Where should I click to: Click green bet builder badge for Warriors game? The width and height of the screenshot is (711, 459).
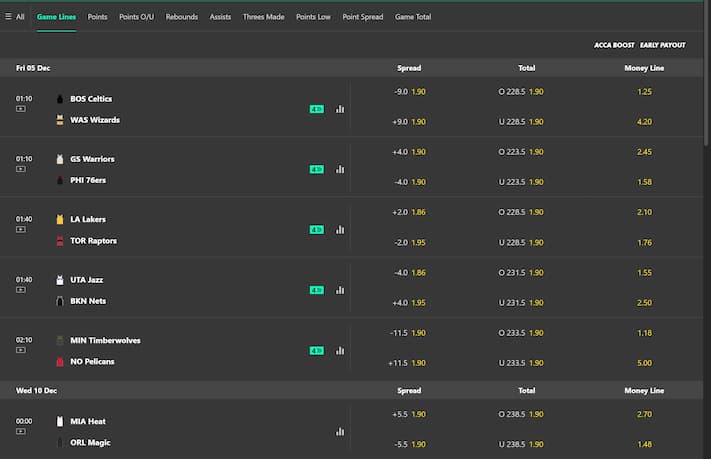click(317, 170)
